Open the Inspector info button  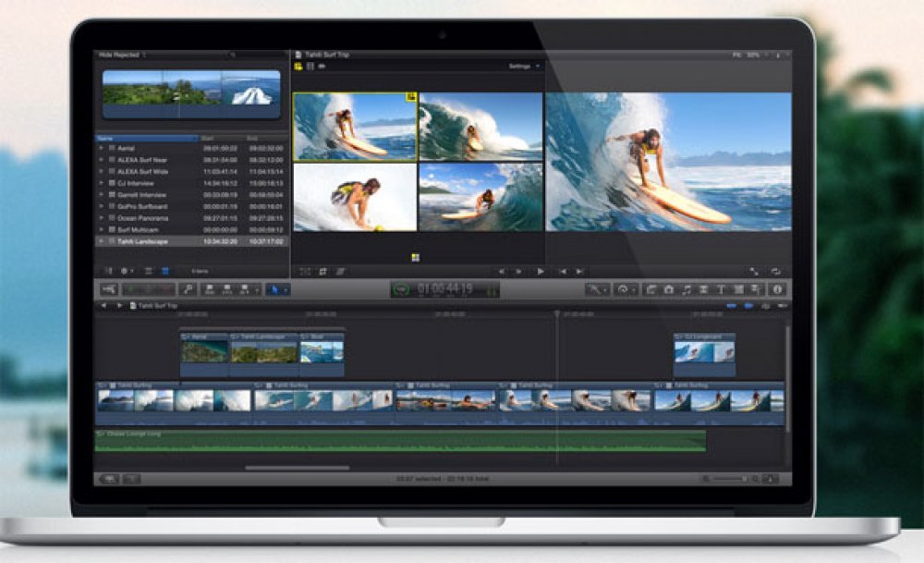pyautogui.click(x=777, y=289)
